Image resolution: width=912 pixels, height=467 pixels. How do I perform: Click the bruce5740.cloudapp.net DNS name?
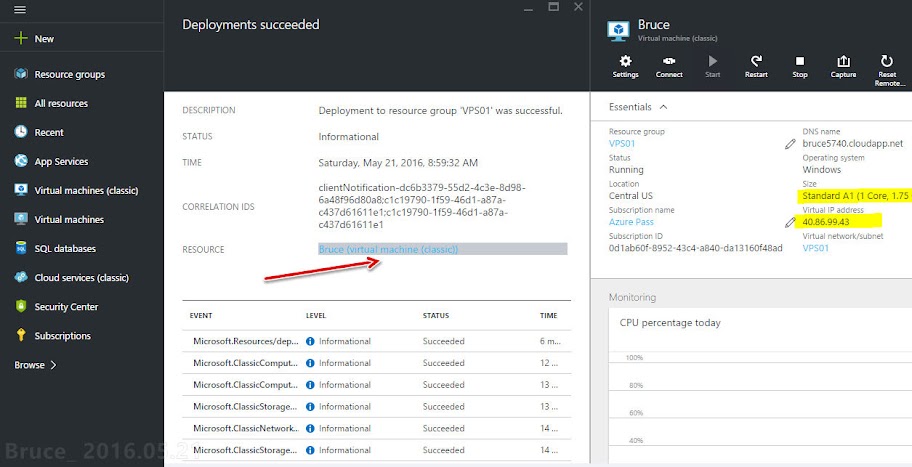(x=853, y=143)
